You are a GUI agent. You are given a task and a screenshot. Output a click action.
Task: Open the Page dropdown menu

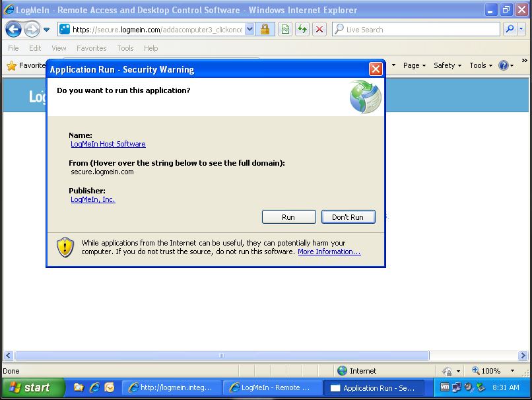tap(414, 65)
